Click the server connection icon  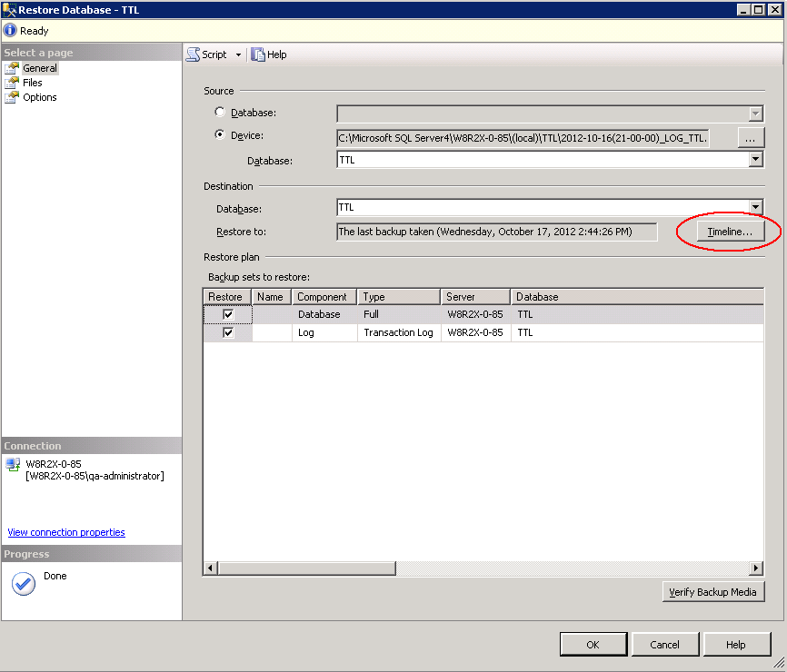(x=13, y=464)
